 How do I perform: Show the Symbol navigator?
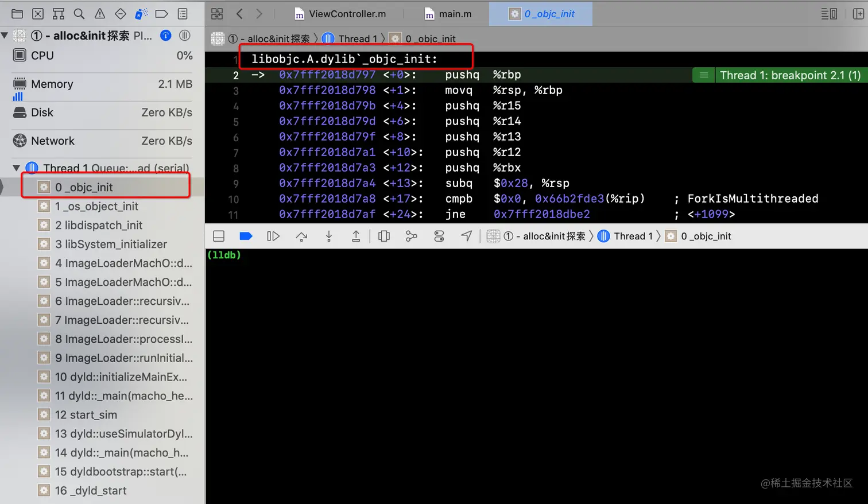pyautogui.click(x=59, y=14)
